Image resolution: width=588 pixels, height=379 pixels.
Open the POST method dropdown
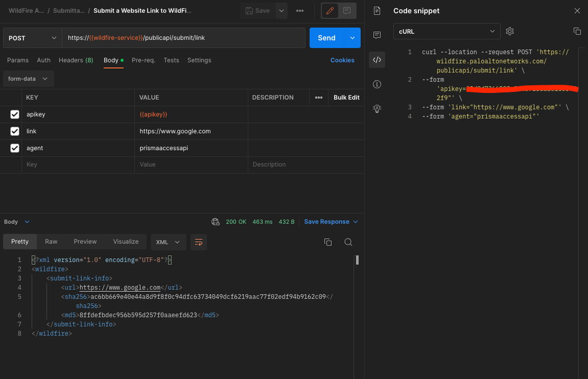(x=32, y=38)
